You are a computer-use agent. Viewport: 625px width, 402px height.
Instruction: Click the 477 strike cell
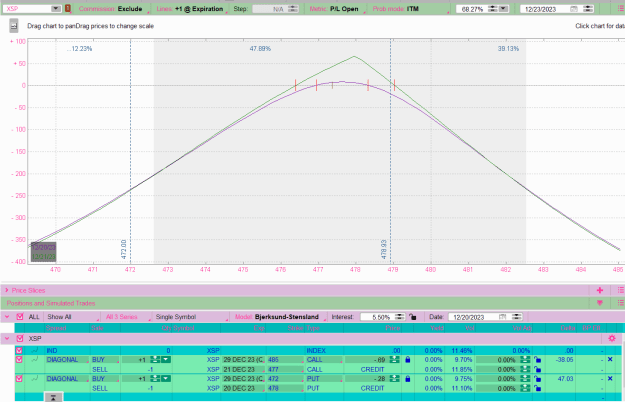click(285, 369)
